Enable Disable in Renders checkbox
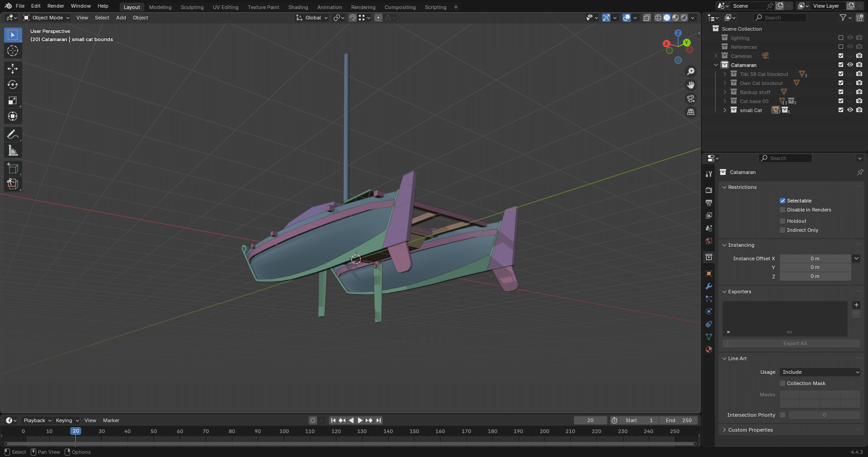Image resolution: width=868 pixels, height=457 pixels. (783, 210)
